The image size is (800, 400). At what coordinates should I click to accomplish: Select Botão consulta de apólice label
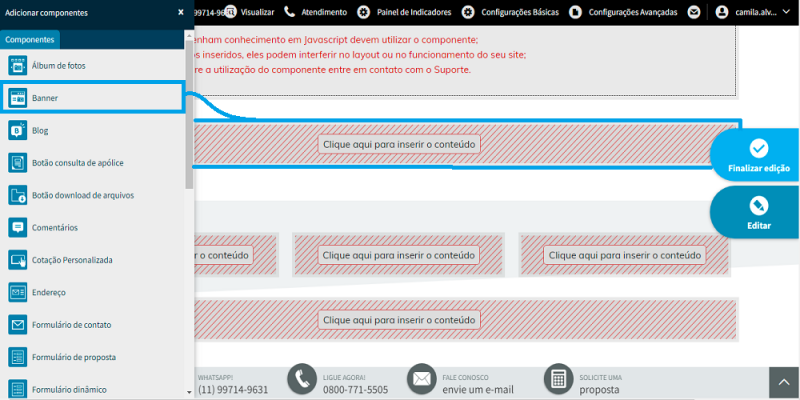click(x=78, y=163)
